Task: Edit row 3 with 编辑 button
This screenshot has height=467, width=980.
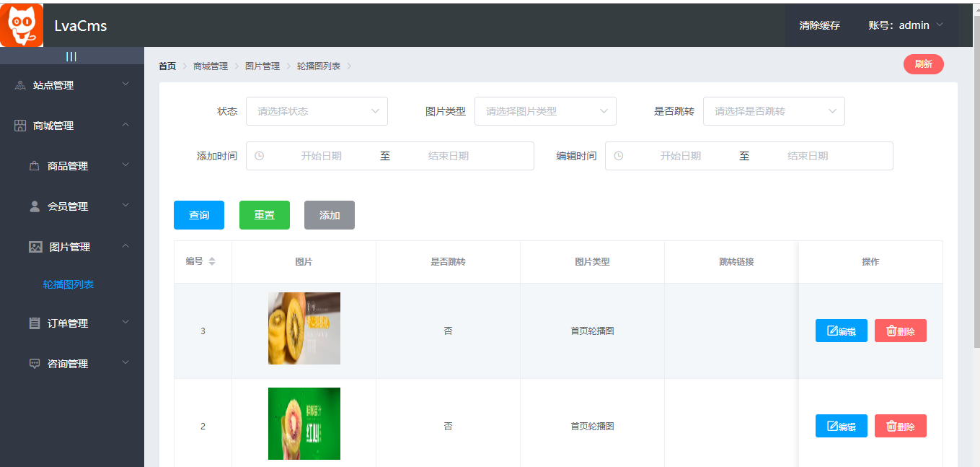Action: click(842, 331)
